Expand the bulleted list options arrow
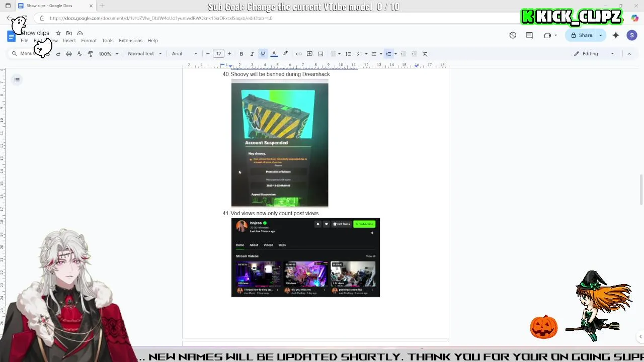This screenshot has height=362, width=644. (x=381, y=54)
